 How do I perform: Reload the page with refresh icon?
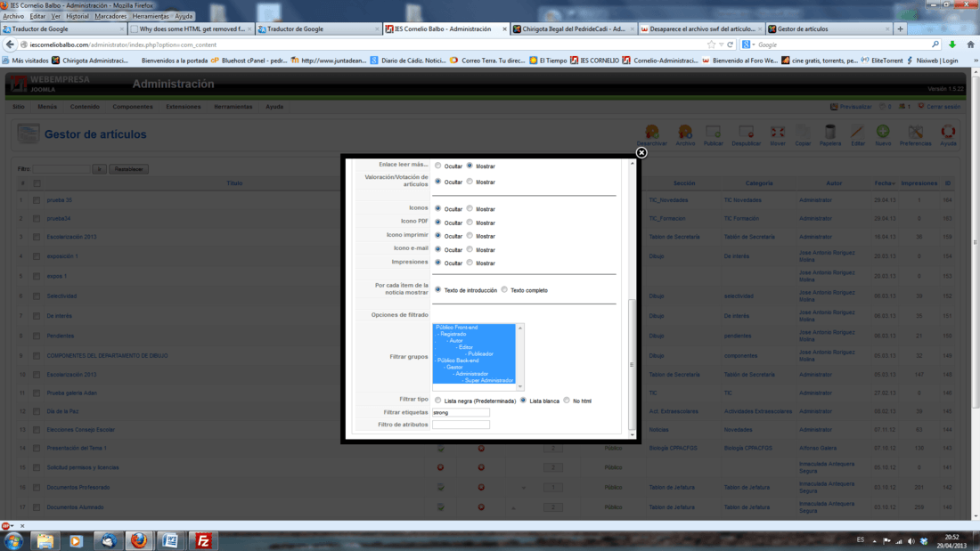pyautogui.click(x=730, y=45)
